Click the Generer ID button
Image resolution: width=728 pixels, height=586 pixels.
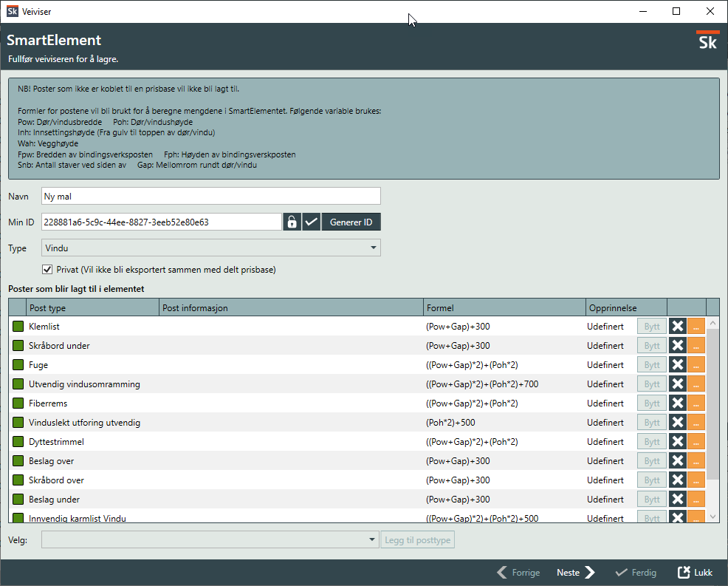pyautogui.click(x=351, y=222)
